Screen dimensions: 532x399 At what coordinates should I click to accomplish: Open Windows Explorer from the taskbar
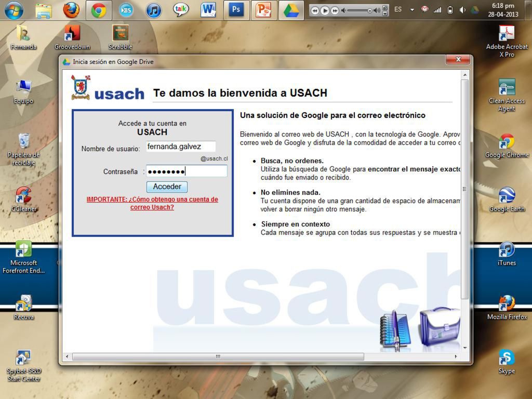pyautogui.click(x=44, y=10)
